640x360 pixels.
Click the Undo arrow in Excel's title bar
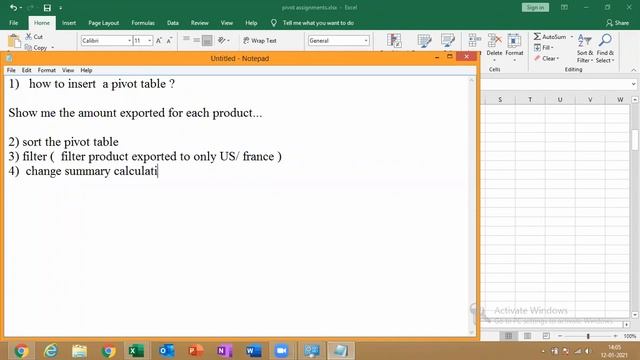click(13, 7)
